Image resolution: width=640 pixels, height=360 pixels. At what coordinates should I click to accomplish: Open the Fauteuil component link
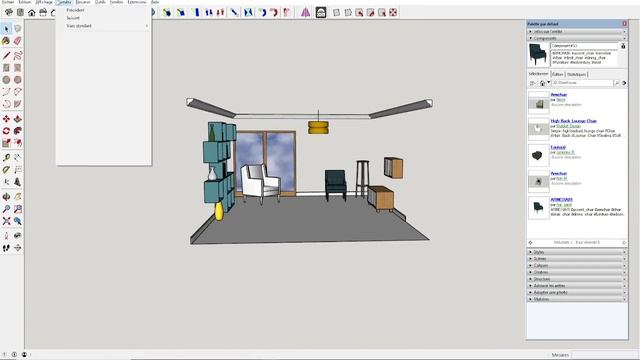click(x=558, y=147)
